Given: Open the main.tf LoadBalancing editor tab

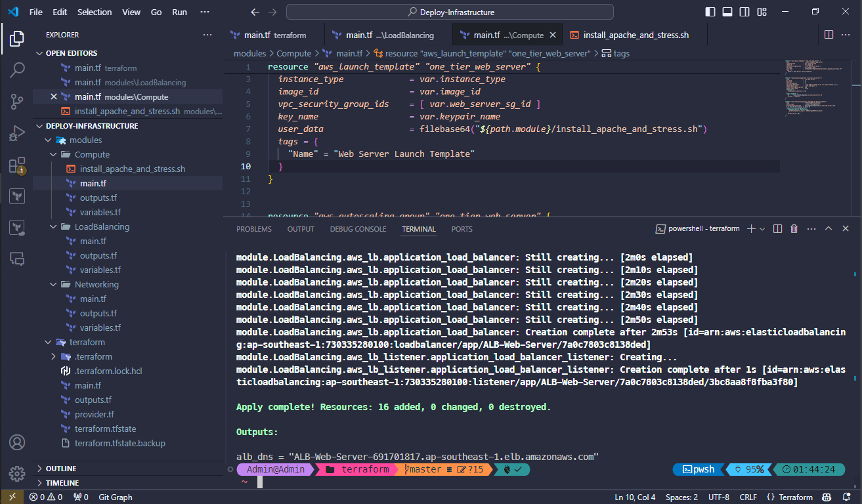Looking at the screenshot, I should point(388,35).
